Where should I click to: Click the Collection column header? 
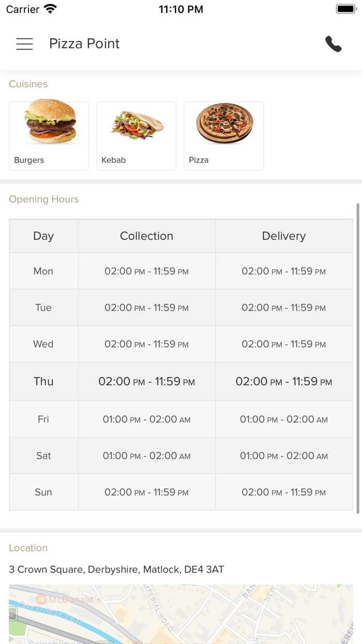[146, 236]
